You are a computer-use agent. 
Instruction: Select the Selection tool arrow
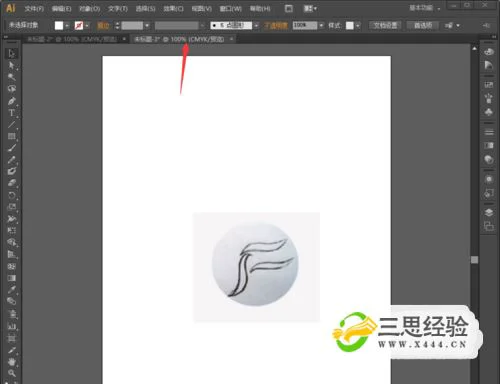[11, 53]
